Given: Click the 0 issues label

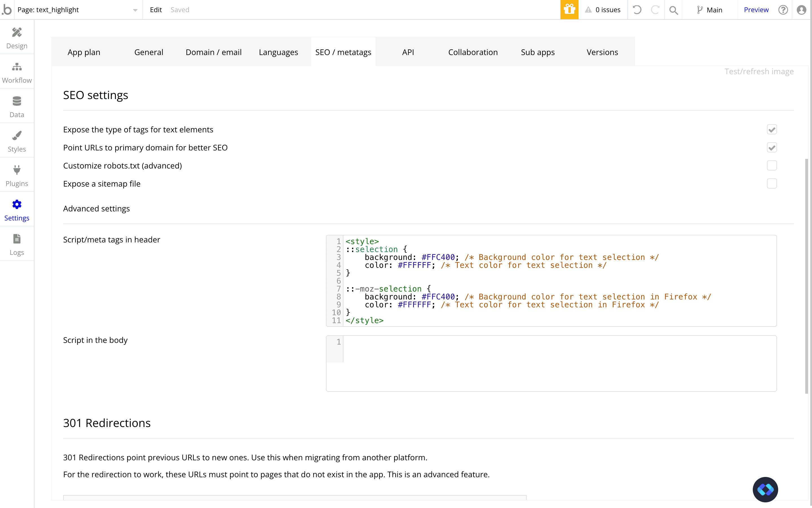Looking at the screenshot, I should tap(608, 10).
